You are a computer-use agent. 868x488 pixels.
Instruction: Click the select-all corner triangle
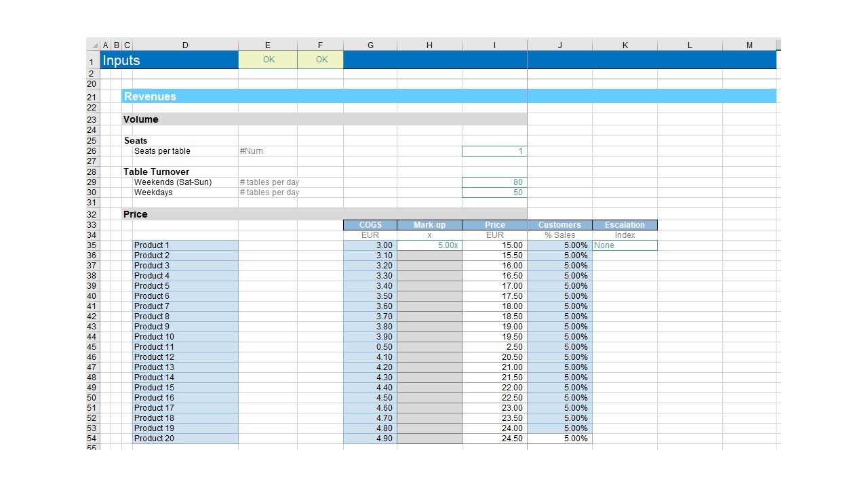pyautogui.click(x=93, y=45)
